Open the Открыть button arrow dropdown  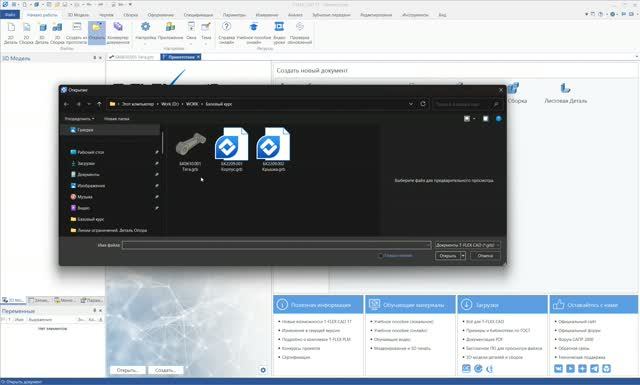(463, 256)
